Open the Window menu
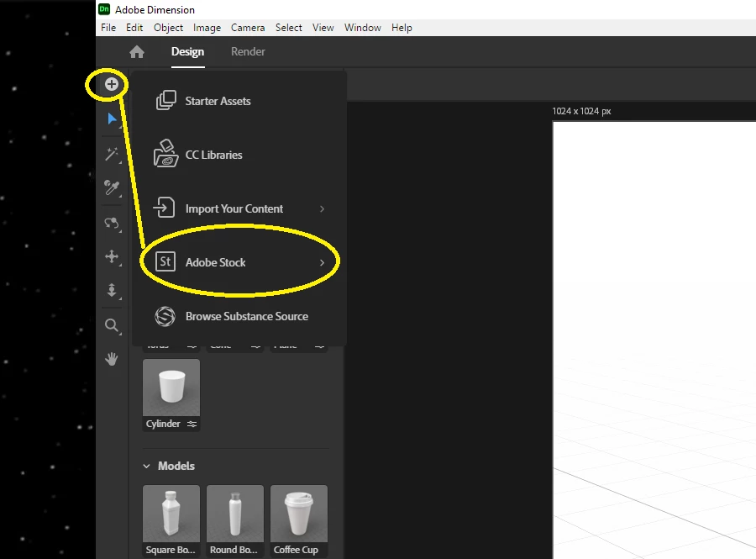756x559 pixels. 363,28
